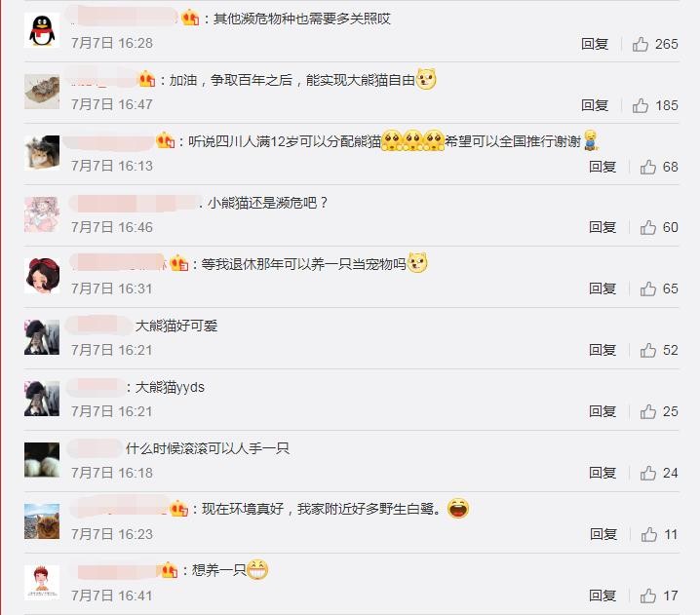
Task: Open the QQ penguin avatar profile
Action: [42, 30]
